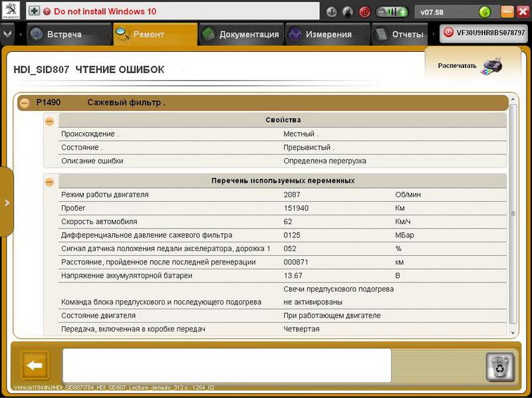Click the green update icon beside v07.58
Screen dimensions: 532x398
coord(484,12)
